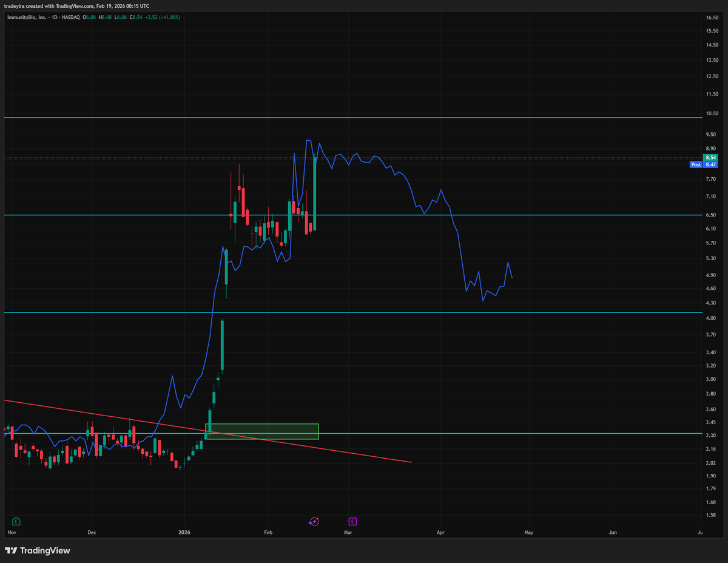728x563 pixels.
Task: Click the 2.30 price axis label
Action: point(712,436)
